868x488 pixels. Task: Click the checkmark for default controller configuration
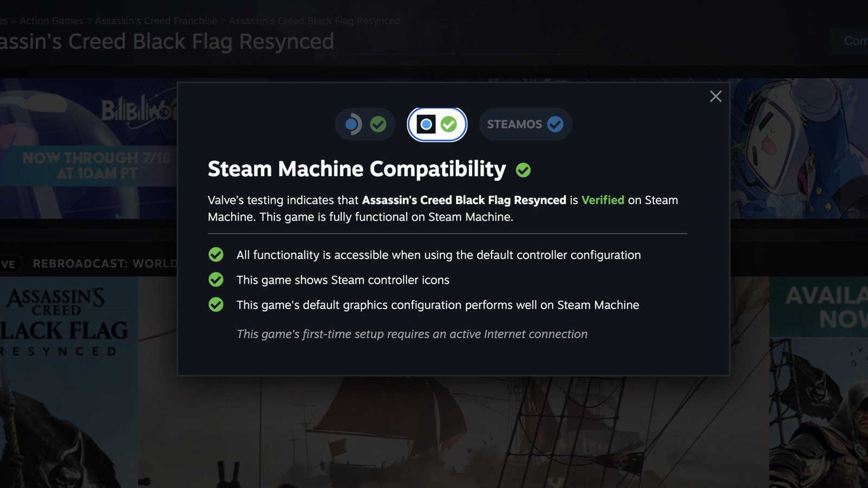[216, 255]
